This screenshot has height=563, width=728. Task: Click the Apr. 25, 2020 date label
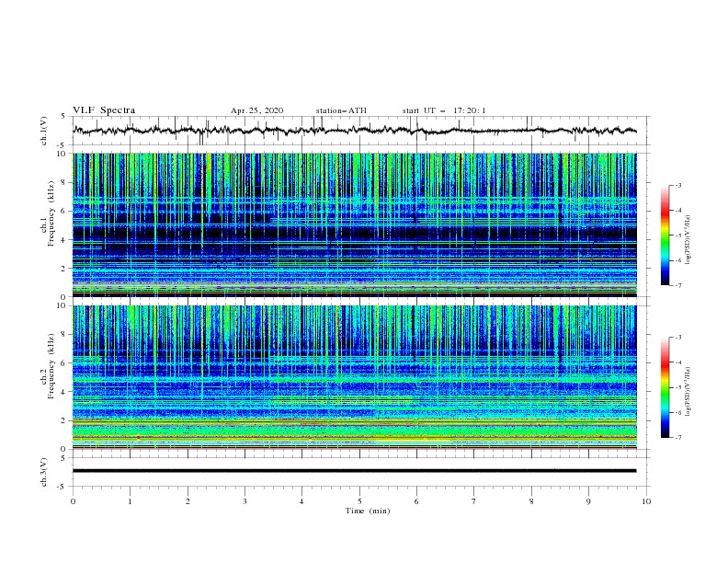256,110
